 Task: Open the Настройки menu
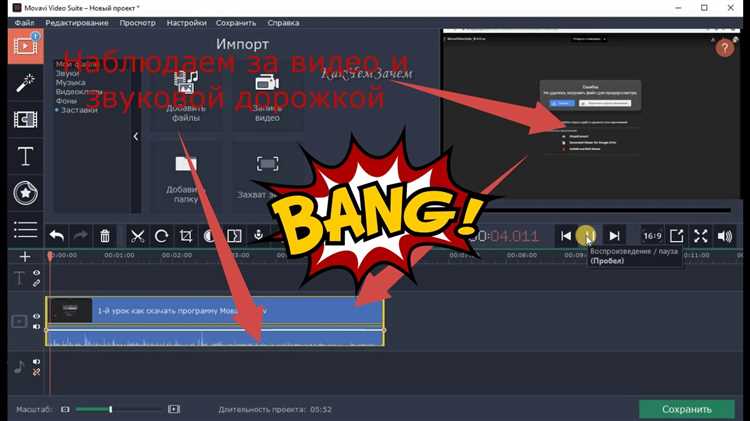tap(187, 22)
